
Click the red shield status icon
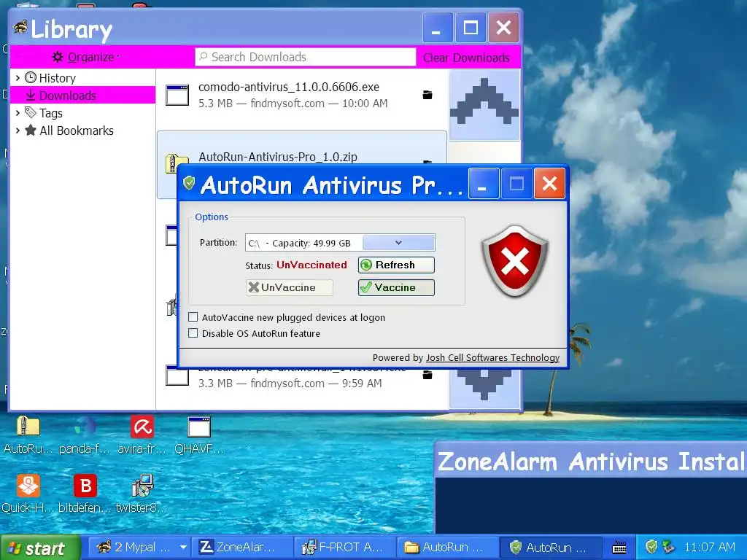pos(515,261)
